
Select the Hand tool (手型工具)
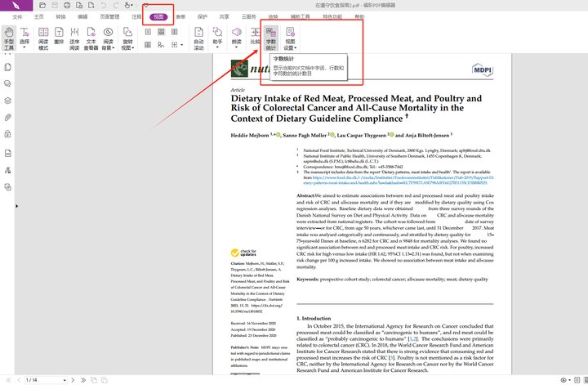pos(9,42)
